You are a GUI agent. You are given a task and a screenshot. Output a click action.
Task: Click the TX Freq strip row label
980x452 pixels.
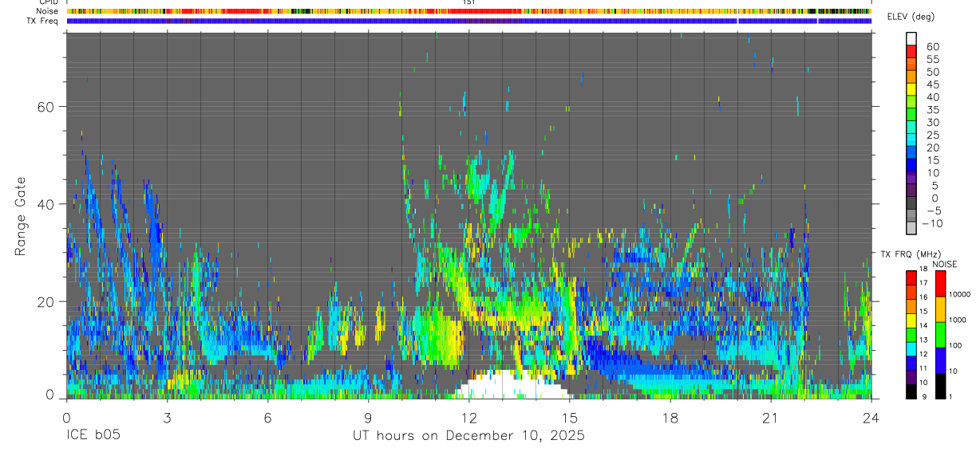pos(43,20)
